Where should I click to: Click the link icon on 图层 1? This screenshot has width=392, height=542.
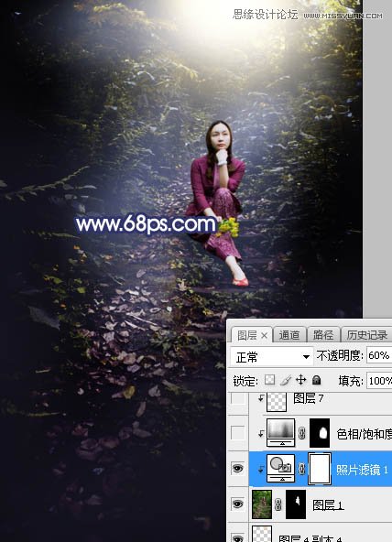click(278, 504)
